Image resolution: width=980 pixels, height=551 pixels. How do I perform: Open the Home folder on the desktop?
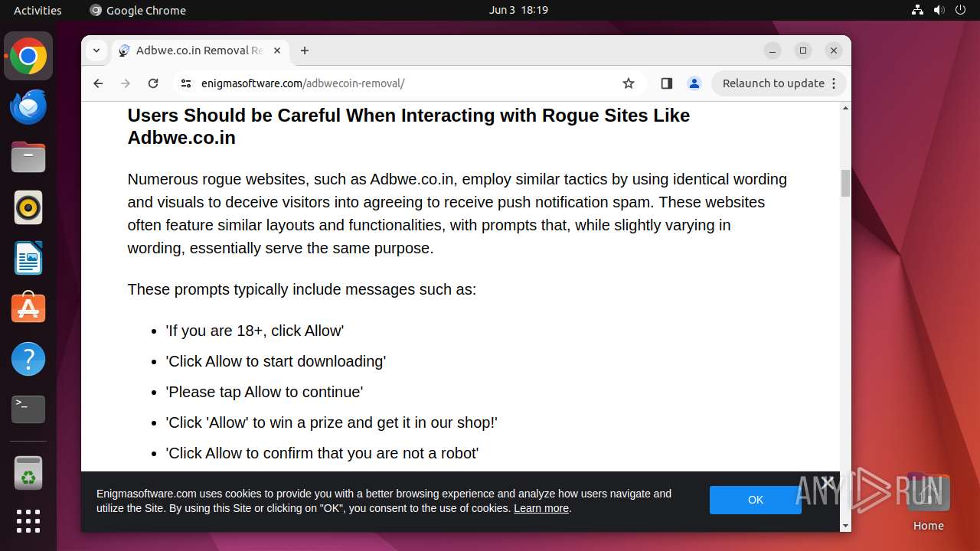(928, 501)
